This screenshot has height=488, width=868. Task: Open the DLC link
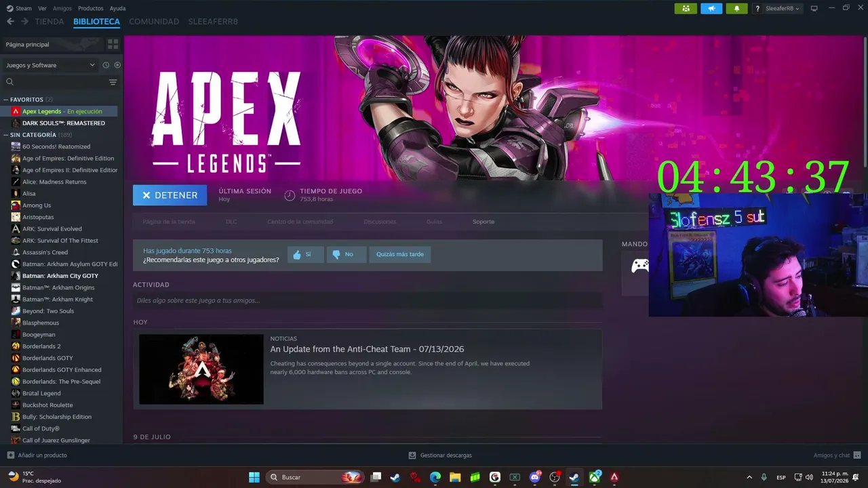click(x=231, y=222)
